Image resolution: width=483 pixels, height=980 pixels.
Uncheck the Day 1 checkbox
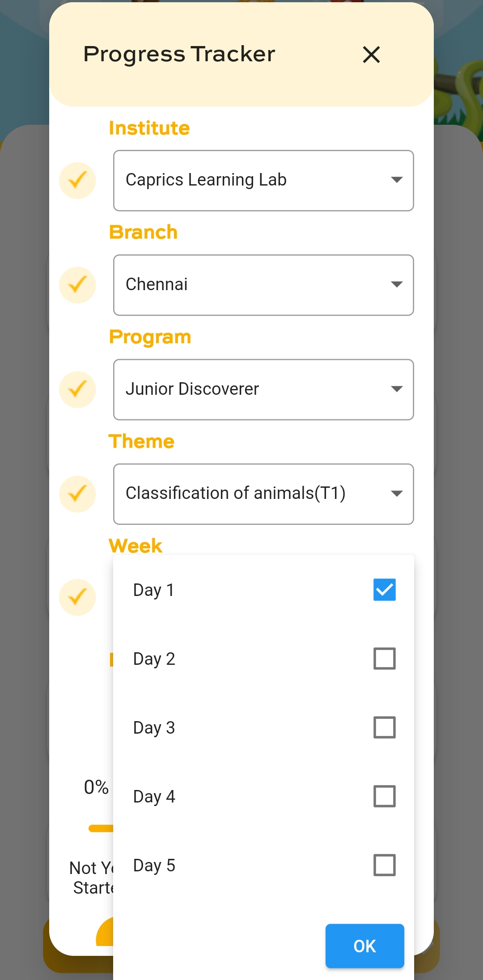click(384, 590)
